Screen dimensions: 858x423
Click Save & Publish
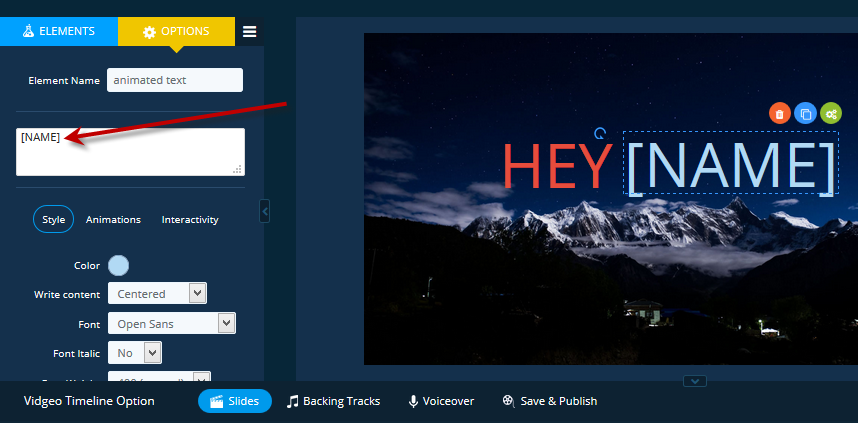click(x=549, y=401)
